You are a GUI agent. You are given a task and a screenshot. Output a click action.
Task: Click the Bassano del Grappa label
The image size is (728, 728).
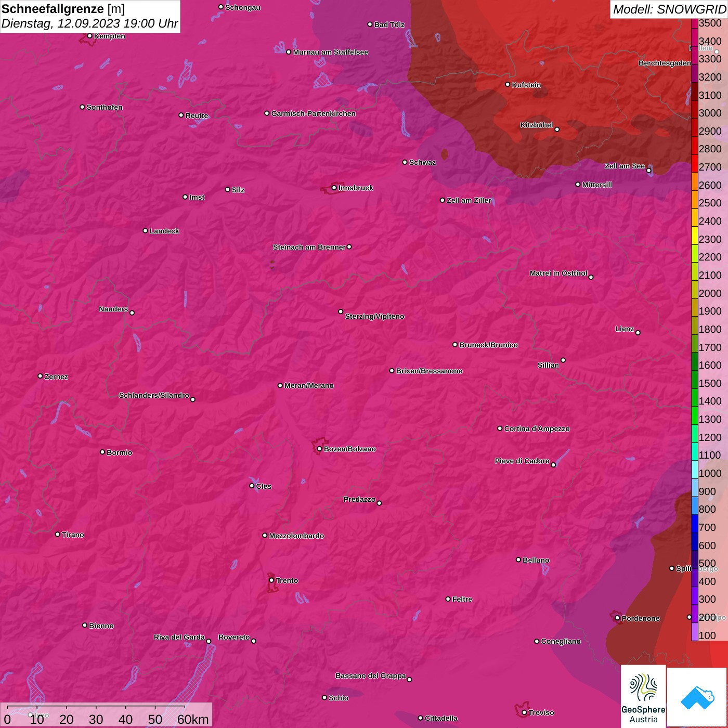370,675
